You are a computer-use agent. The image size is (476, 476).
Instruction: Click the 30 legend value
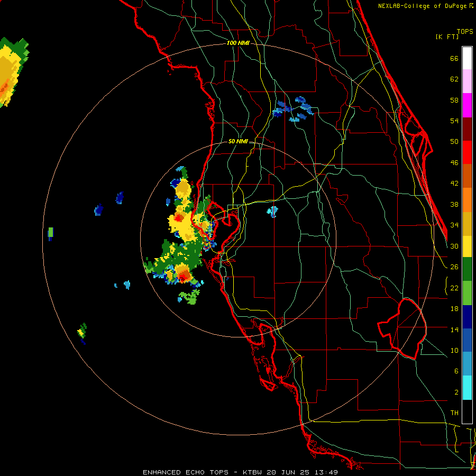point(454,246)
